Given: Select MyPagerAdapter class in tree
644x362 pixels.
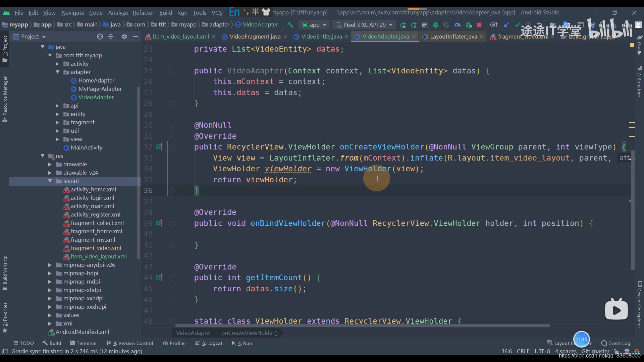Looking at the screenshot, I should (x=100, y=89).
